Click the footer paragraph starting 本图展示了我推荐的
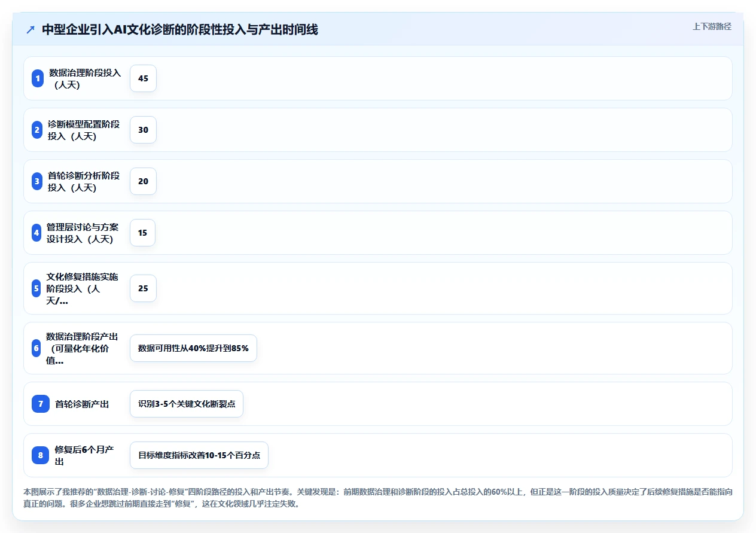The image size is (756, 533). 378,498
